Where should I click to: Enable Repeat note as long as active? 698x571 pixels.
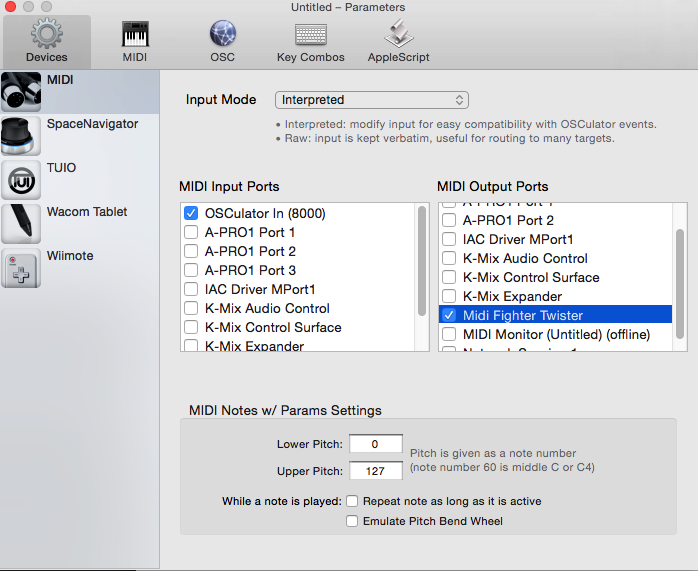pos(352,501)
